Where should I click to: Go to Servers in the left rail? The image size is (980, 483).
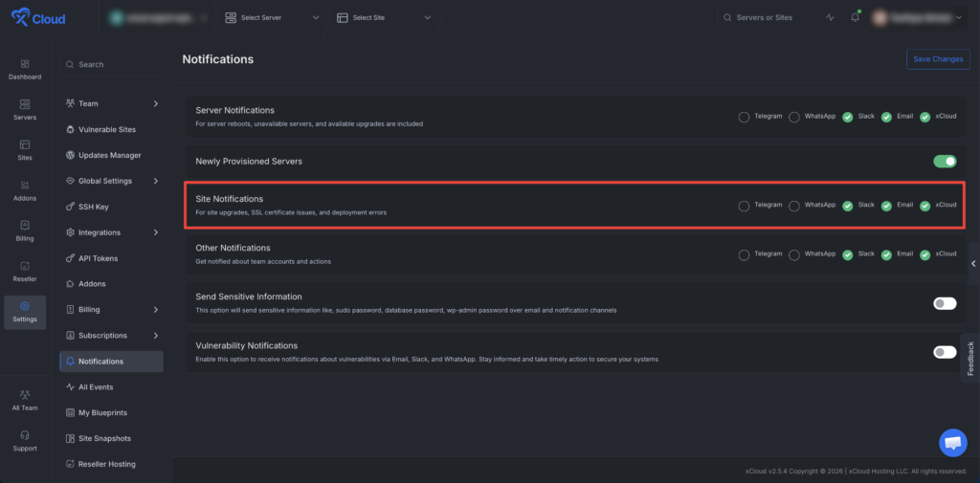click(x=25, y=110)
